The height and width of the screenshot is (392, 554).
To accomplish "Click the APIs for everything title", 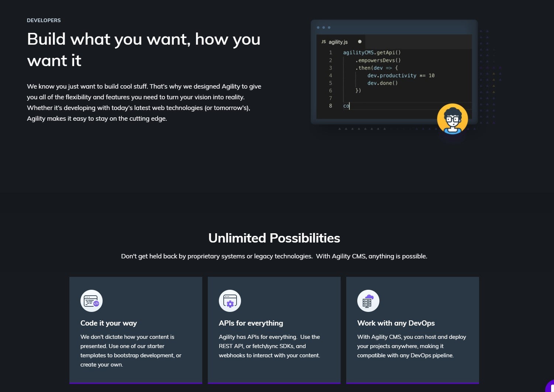I will [x=251, y=323].
